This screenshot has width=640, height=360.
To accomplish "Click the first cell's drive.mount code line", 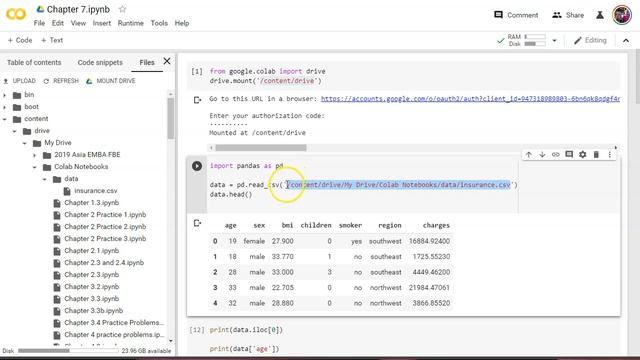I will tap(266, 81).
